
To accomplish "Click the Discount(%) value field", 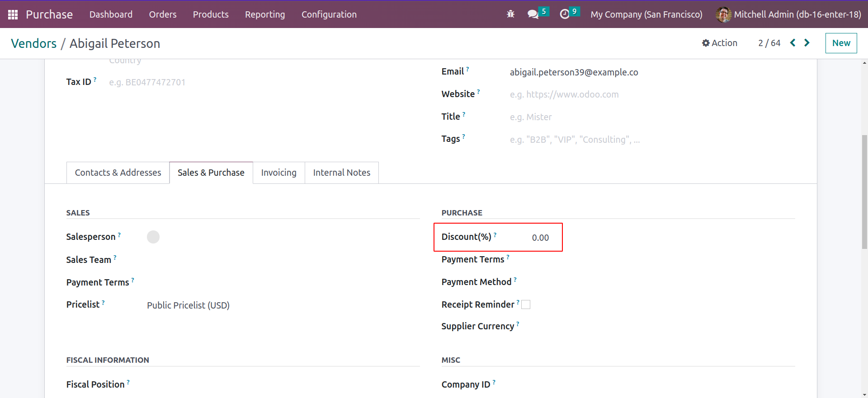I will [540, 238].
